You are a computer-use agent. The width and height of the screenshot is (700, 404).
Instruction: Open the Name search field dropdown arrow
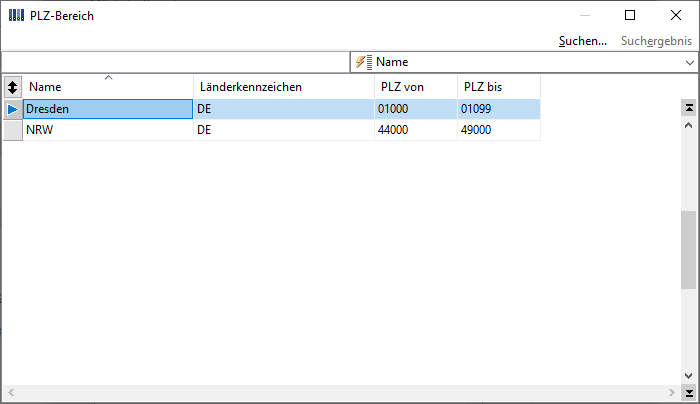tap(689, 62)
